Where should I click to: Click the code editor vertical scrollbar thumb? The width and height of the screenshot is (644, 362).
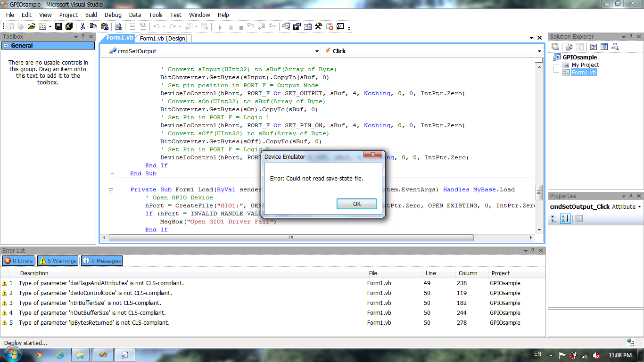[539, 192]
